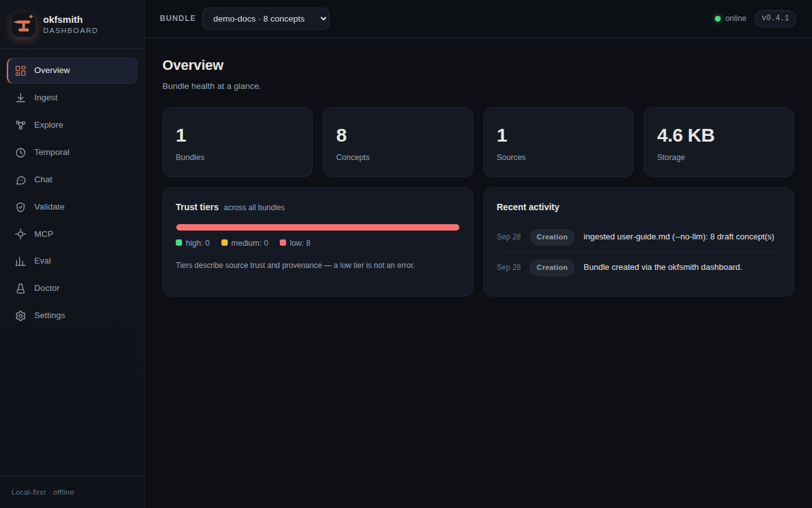
Task: Click the okfsmith anvil logo icon
Action: pyautogui.click(x=23, y=25)
